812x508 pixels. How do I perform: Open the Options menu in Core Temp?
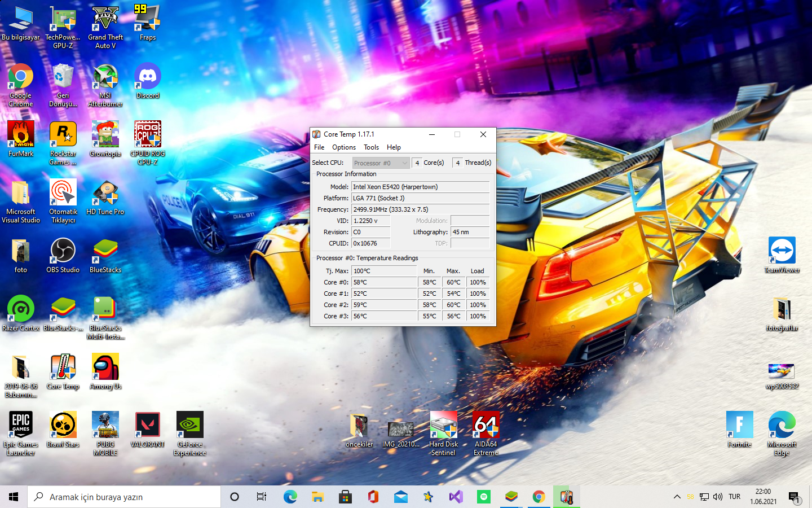(x=344, y=147)
